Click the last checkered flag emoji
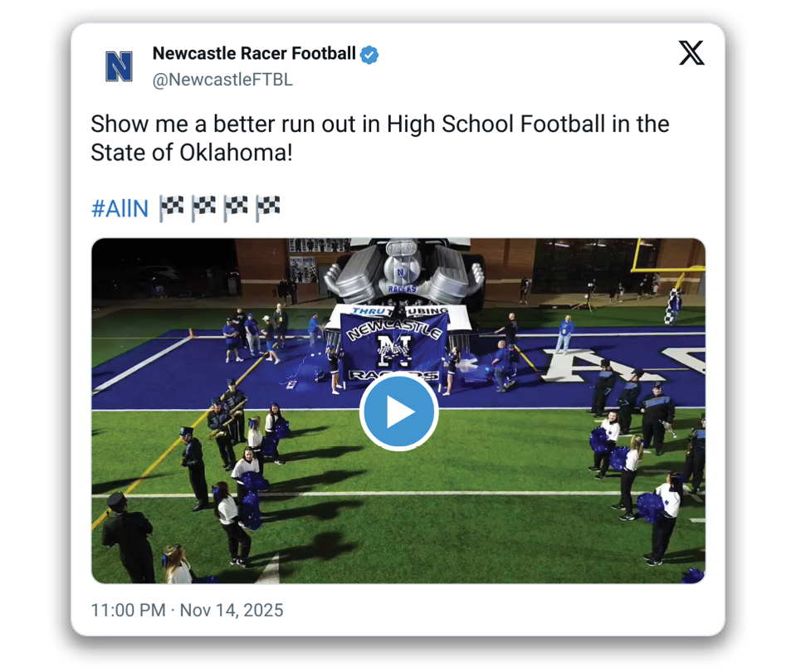The width and height of the screenshot is (796, 672). tap(267, 208)
